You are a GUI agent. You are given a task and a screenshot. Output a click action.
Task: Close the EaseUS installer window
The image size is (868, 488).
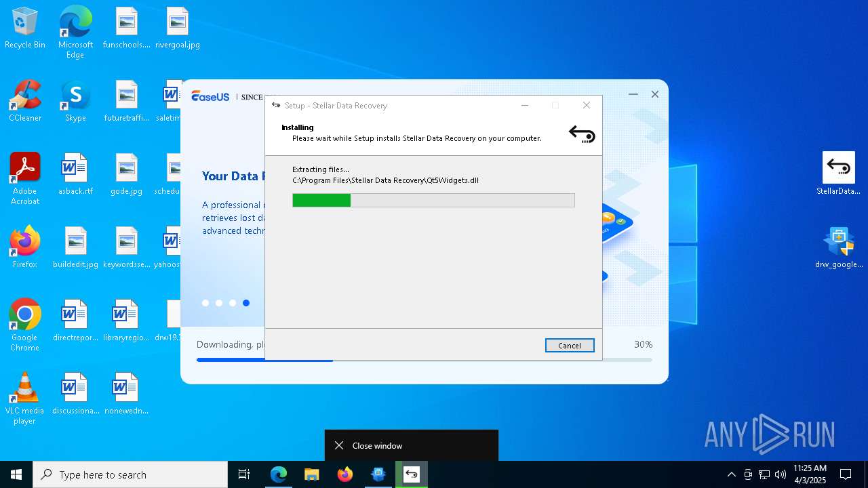click(655, 94)
